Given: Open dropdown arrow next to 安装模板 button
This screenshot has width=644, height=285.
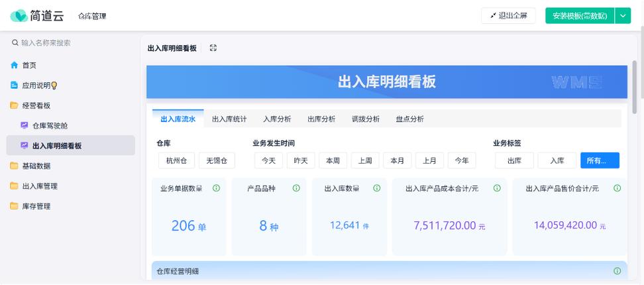Looking at the screenshot, I should pos(623,16).
